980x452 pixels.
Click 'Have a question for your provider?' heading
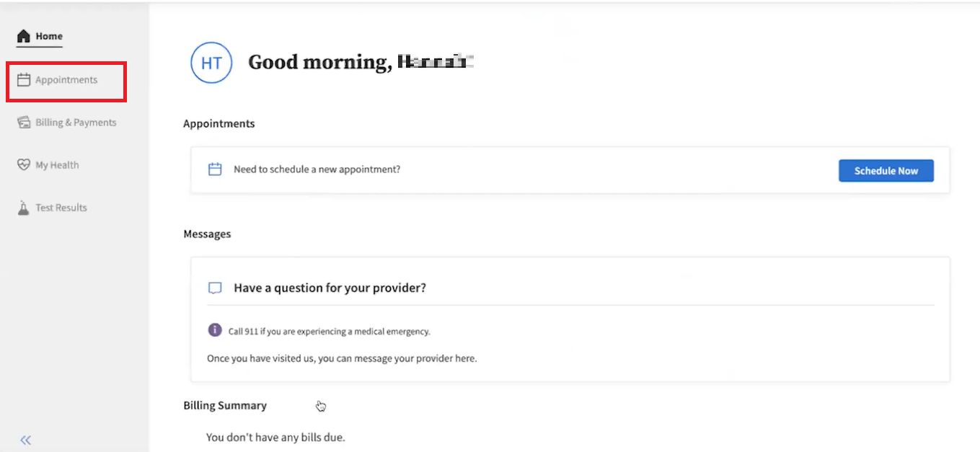[330, 288]
